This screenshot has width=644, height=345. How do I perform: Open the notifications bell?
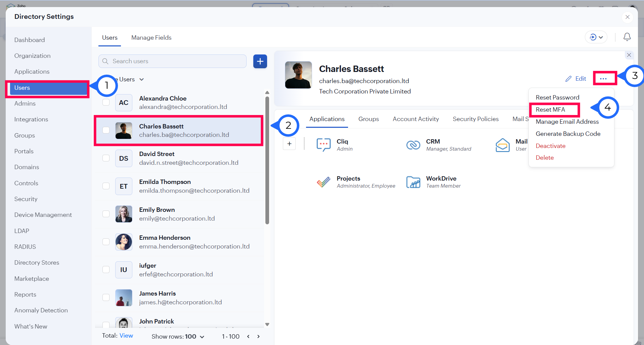point(627,37)
